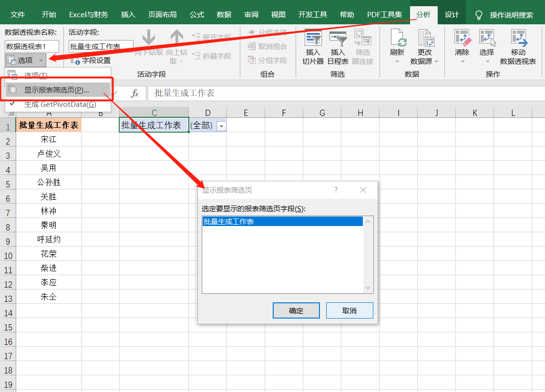The image size is (545, 392).
Task: Expand the 选择 dropdown arrow
Action: 487,62
